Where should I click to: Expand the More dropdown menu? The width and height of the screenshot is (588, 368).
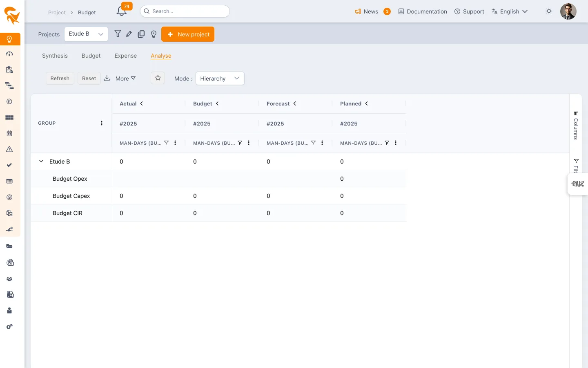tap(125, 79)
